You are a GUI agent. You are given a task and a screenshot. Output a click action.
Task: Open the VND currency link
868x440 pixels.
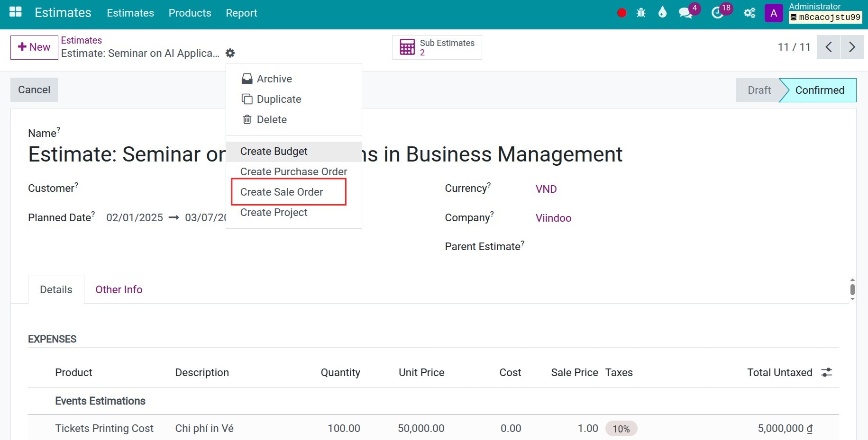[546, 189]
